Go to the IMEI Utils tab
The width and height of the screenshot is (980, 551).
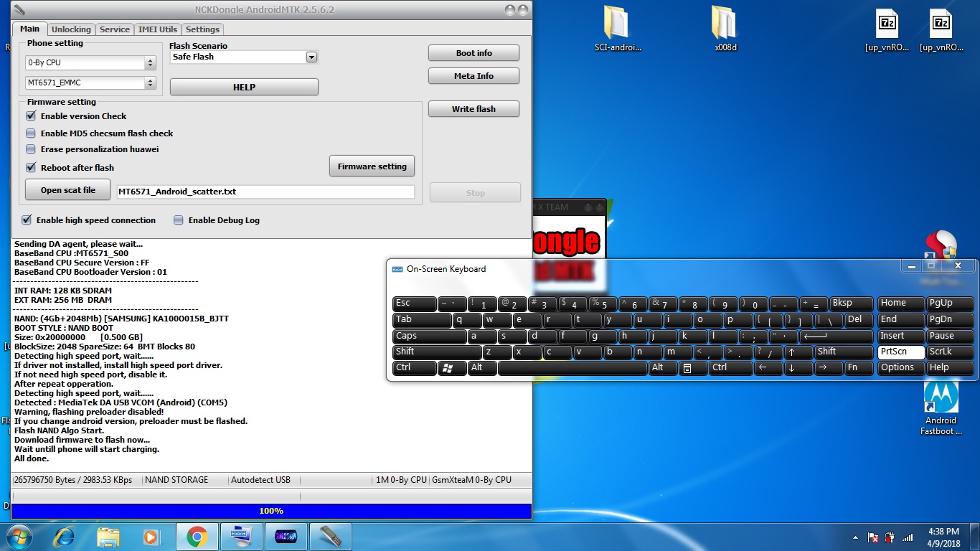[x=158, y=29]
